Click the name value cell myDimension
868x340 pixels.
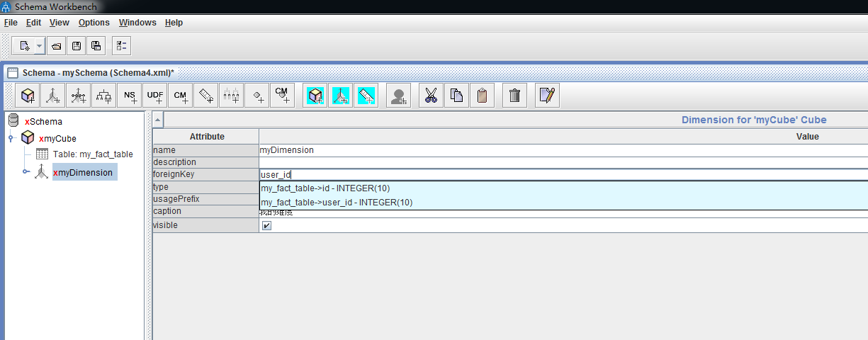point(563,150)
